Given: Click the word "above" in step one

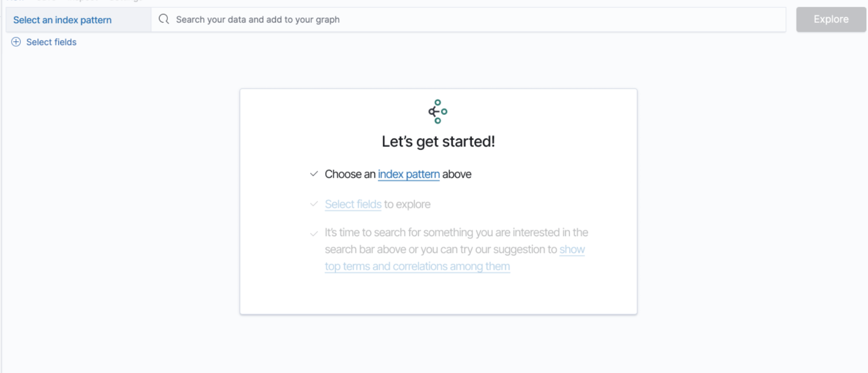Looking at the screenshot, I should click(457, 174).
